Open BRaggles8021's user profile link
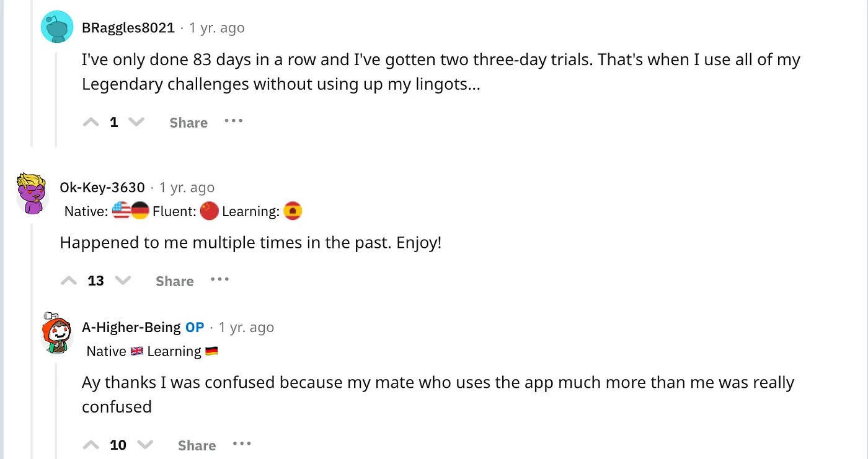868x459 pixels. (128, 28)
